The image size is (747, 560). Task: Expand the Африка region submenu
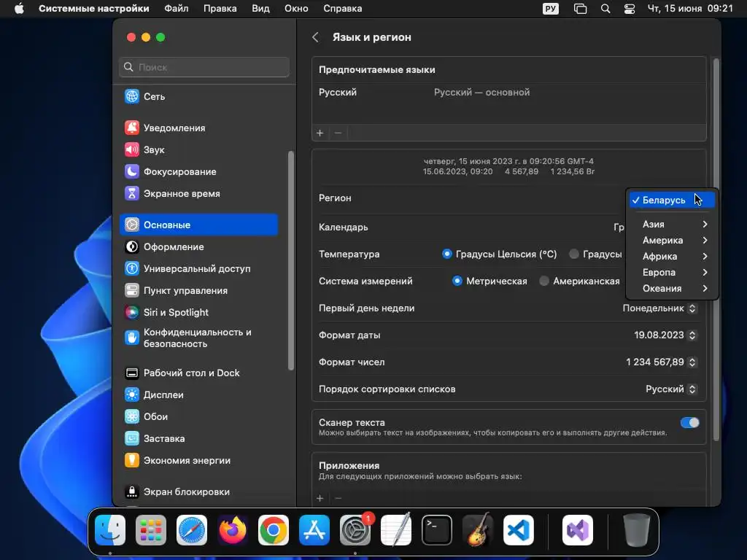coord(672,256)
